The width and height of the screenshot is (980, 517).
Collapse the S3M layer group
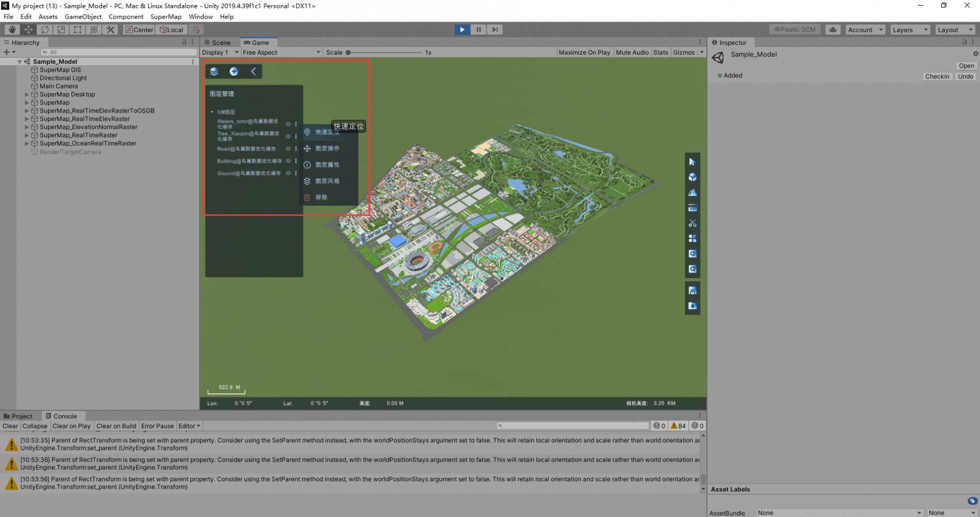click(211, 112)
